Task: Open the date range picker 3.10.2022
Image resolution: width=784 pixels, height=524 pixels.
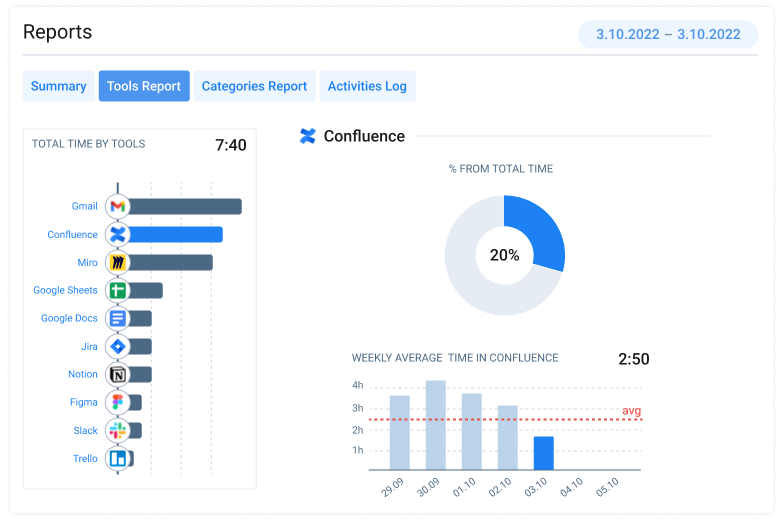Action: 668,34
